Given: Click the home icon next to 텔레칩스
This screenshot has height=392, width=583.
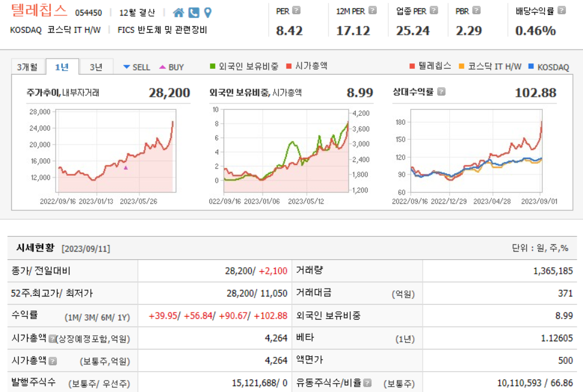Looking at the screenshot, I should coord(178,12).
